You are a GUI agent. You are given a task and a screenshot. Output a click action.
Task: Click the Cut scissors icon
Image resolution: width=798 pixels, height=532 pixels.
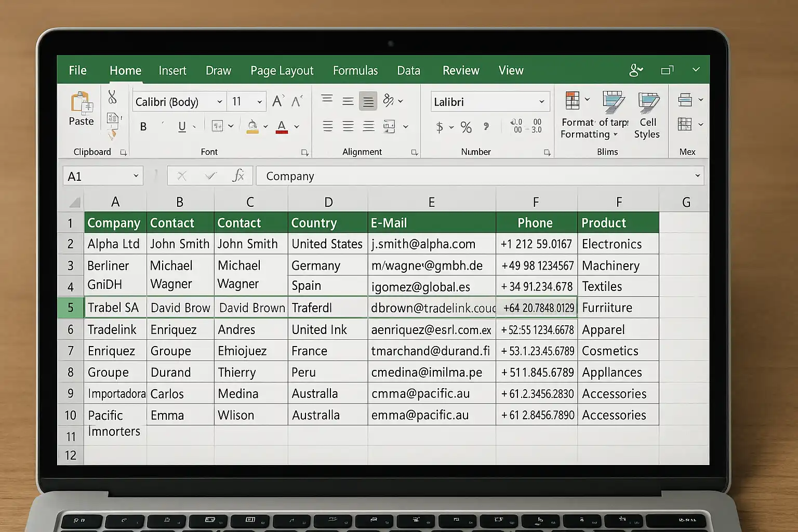112,97
